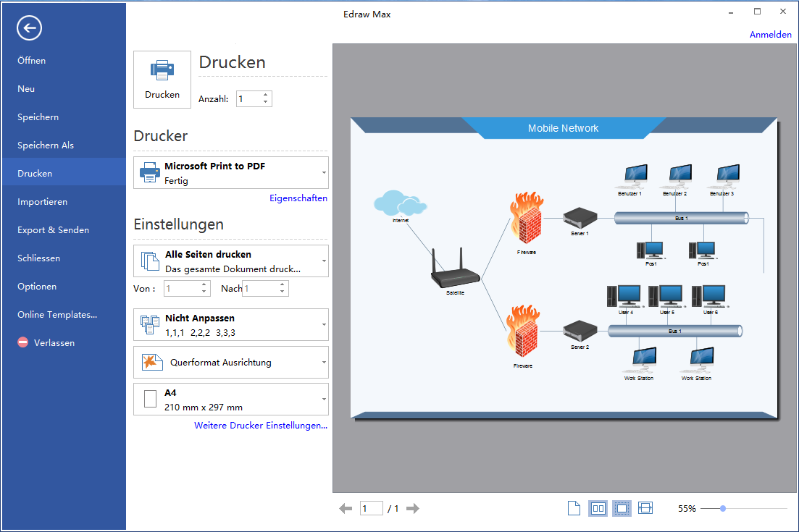The image size is (799, 532).
Task: Click the 55% zoom percentage label
Action: (687, 509)
